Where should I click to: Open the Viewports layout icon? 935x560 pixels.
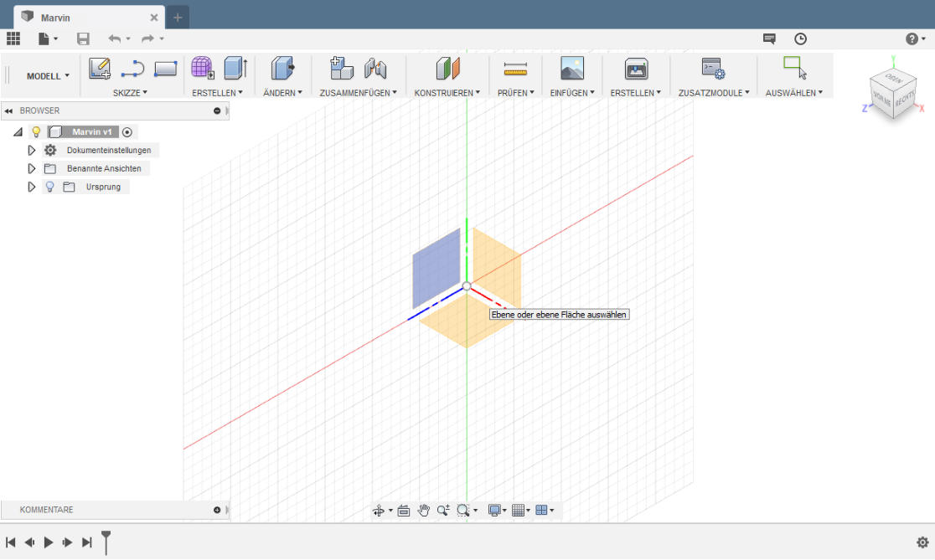(x=541, y=511)
